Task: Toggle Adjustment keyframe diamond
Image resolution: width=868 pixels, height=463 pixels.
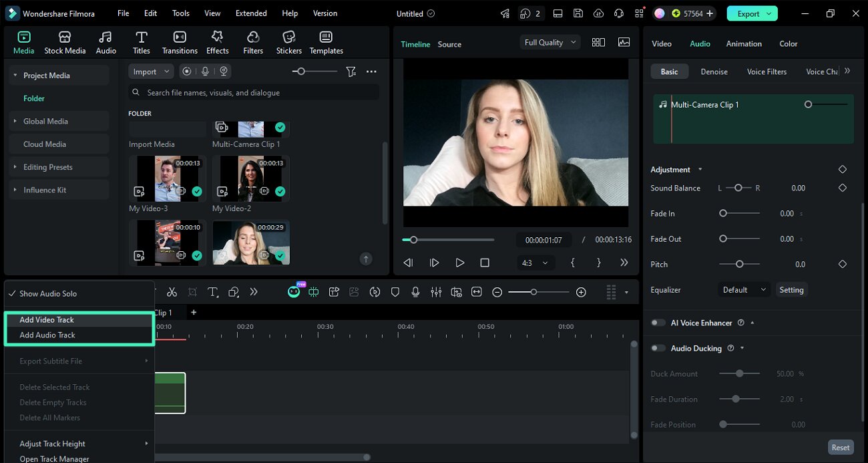Action: [842, 169]
